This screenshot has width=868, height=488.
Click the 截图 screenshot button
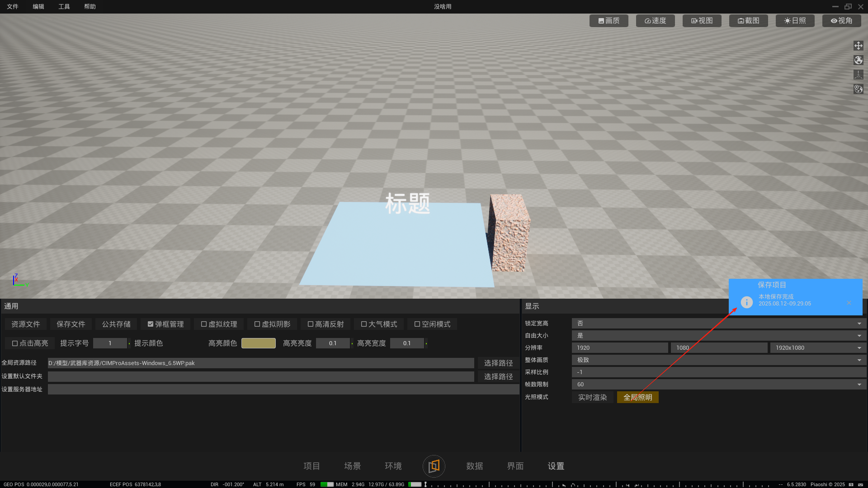point(748,21)
